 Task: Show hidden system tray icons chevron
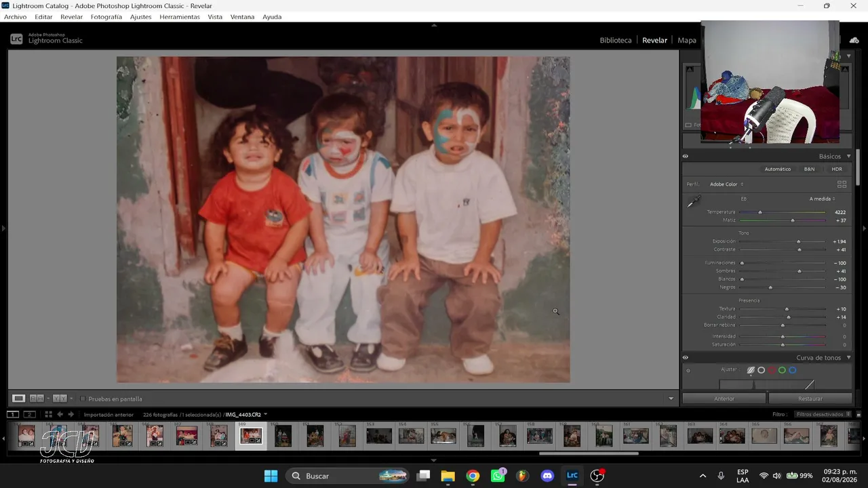(x=703, y=476)
